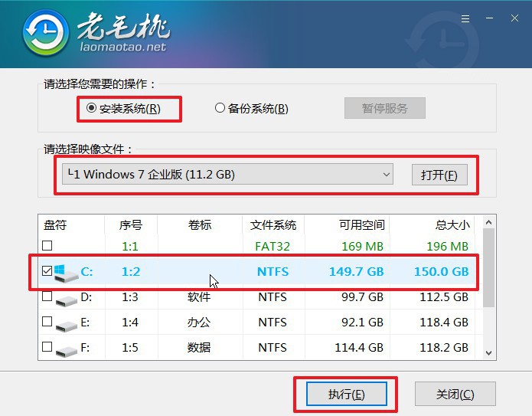532x416 pixels.
Task: Click the 文件系统 column header
Action: pos(273,225)
